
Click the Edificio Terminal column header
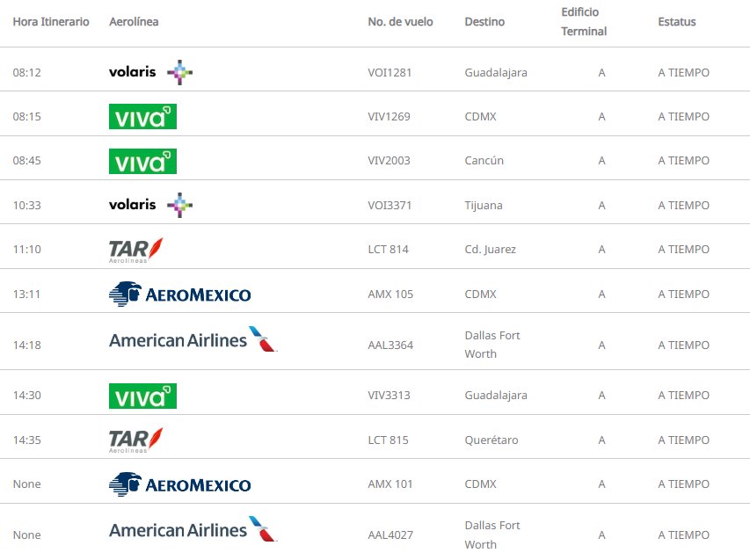(584, 22)
